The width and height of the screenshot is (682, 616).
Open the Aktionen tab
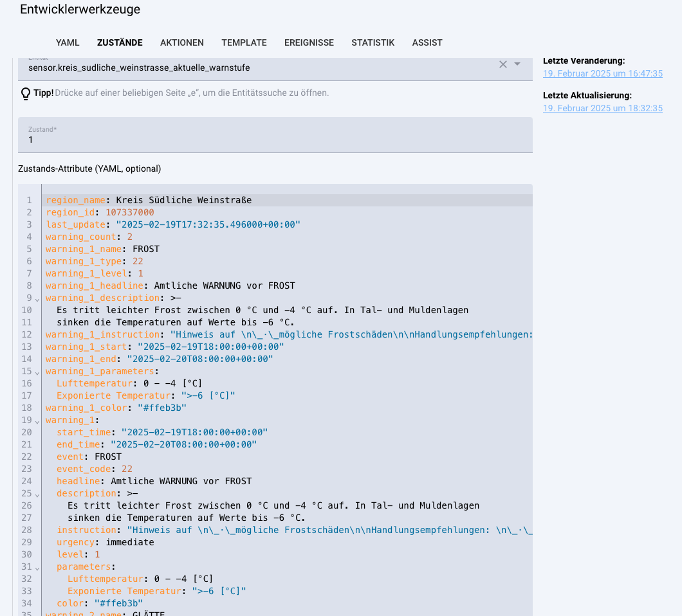182,42
